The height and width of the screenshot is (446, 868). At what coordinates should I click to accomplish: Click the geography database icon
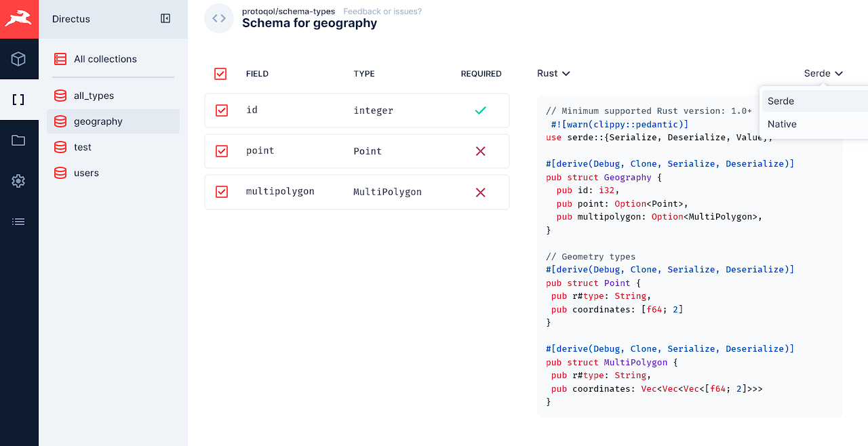pos(61,121)
